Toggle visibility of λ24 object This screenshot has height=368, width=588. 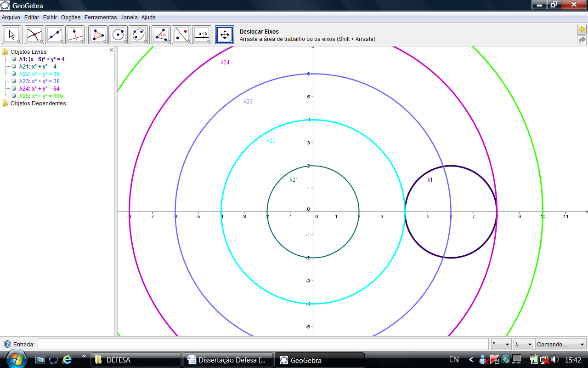[x=14, y=89]
